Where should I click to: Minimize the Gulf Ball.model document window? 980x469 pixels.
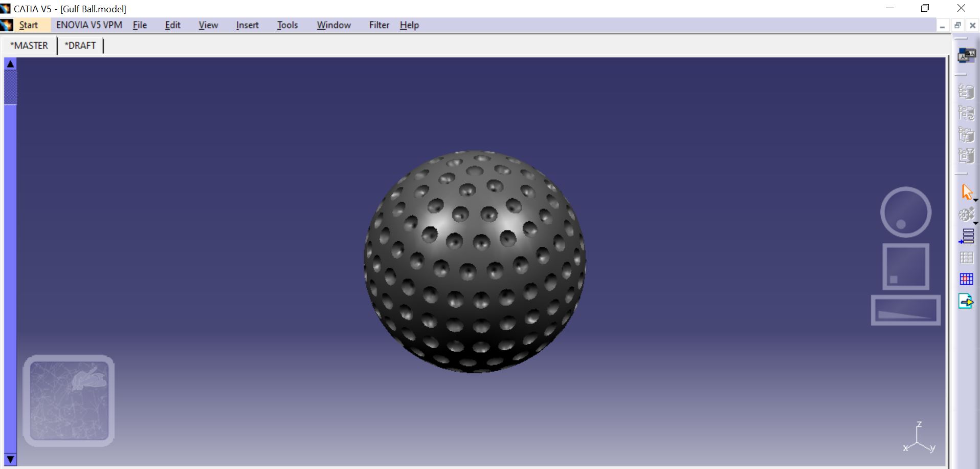click(x=942, y=26)
